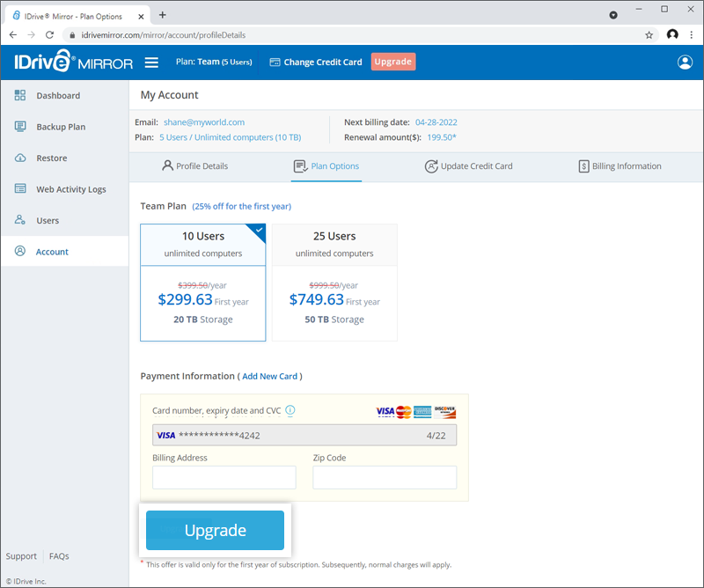Click the Upgrade button
The width and height of the screenshot is (704, 588).
(x=215, y=530)
